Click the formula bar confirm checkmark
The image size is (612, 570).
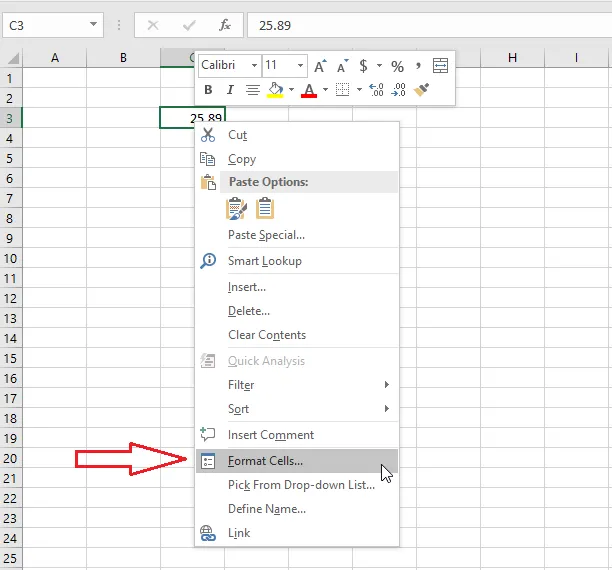pyautogui.click(x=189, y=25)
